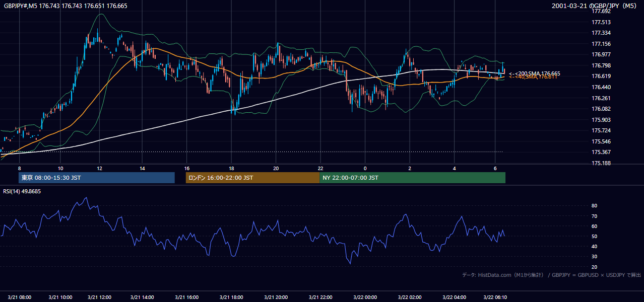
Task: Click price axis label 177.692
Action: pyautogui.click(x=601, y=11)
